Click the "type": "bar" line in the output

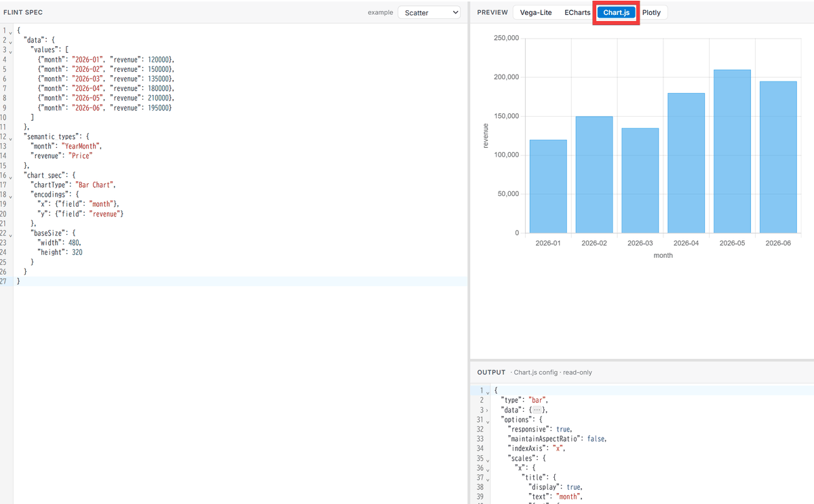point(524,400)
